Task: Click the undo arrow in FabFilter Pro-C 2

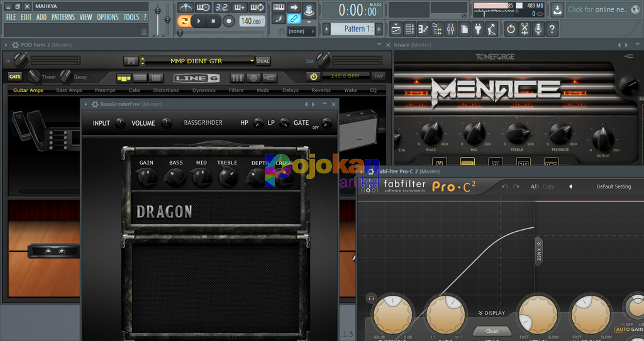Action: click(x=505, y=187)
